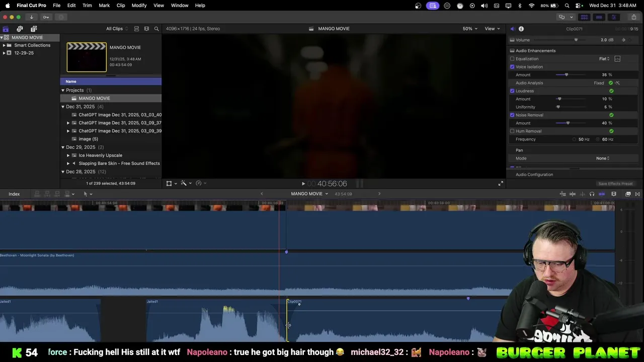Enable the Equalization checkbox
Screen dimensions: 644x362
point(512,59)
